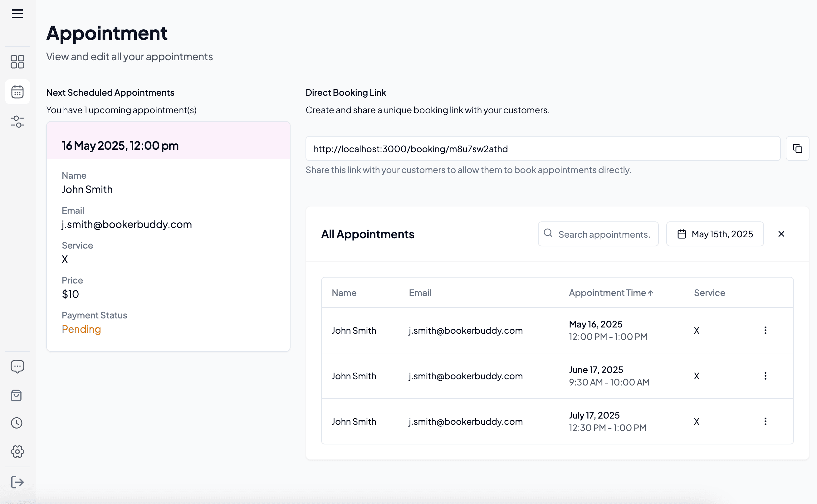
Task: Clear the date filter with the X
Action: coord(781,234)
